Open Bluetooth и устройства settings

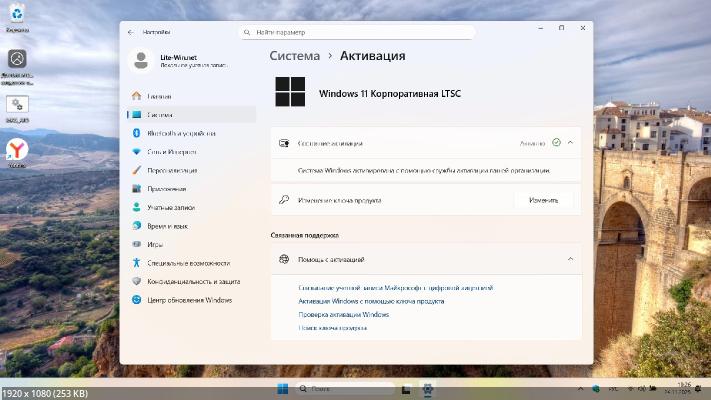[x=180, y=133]
